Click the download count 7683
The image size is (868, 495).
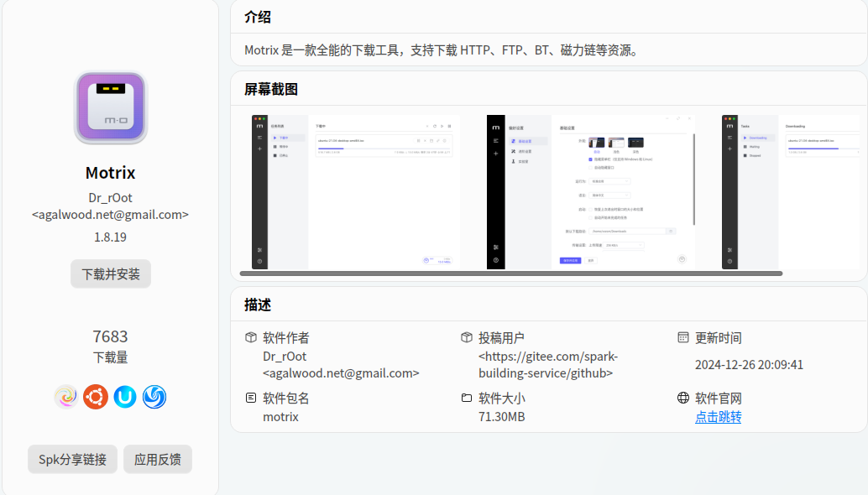pos(110,336)
